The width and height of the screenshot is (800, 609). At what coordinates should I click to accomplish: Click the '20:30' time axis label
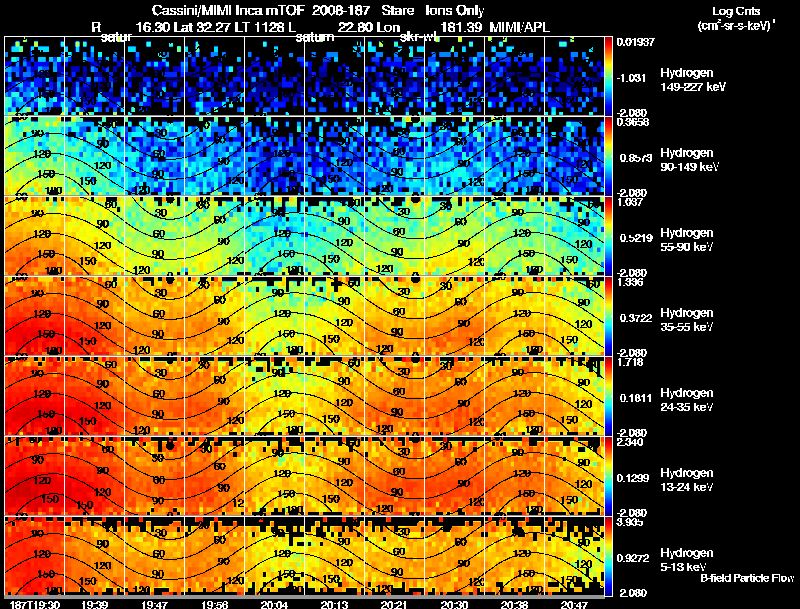tap(454, 604)
